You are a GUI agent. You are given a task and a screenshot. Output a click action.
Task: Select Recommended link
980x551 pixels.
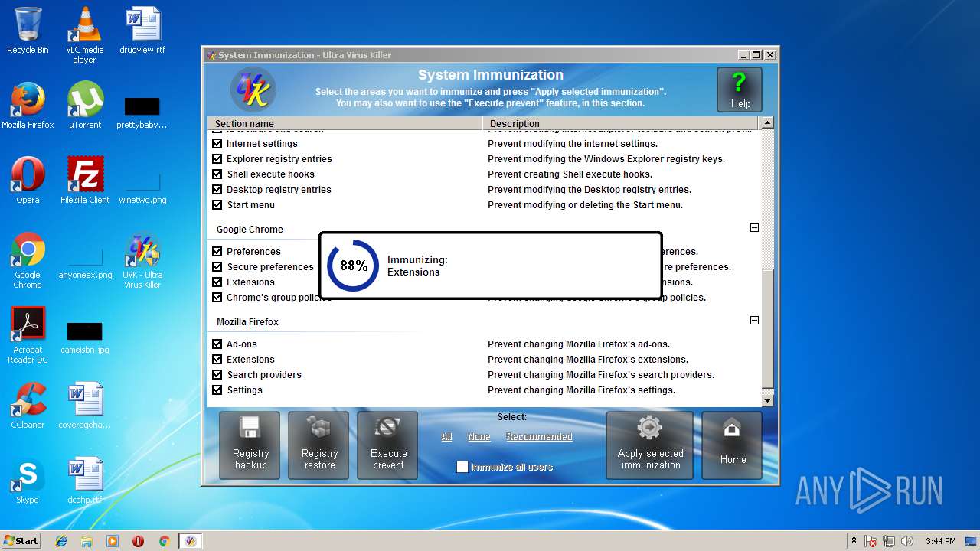(539, 436)
